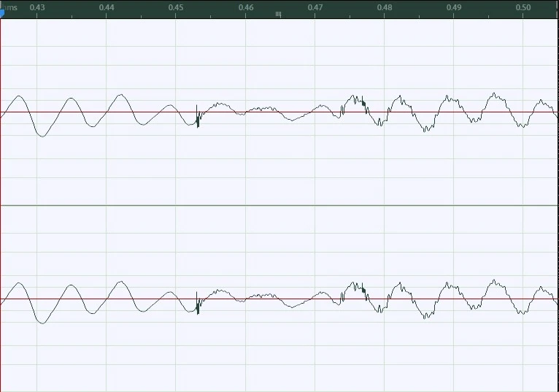This screenshot has width=559, height=392.
Task: Click the 0.50 label on the time ruler
Action: point(523,7)
